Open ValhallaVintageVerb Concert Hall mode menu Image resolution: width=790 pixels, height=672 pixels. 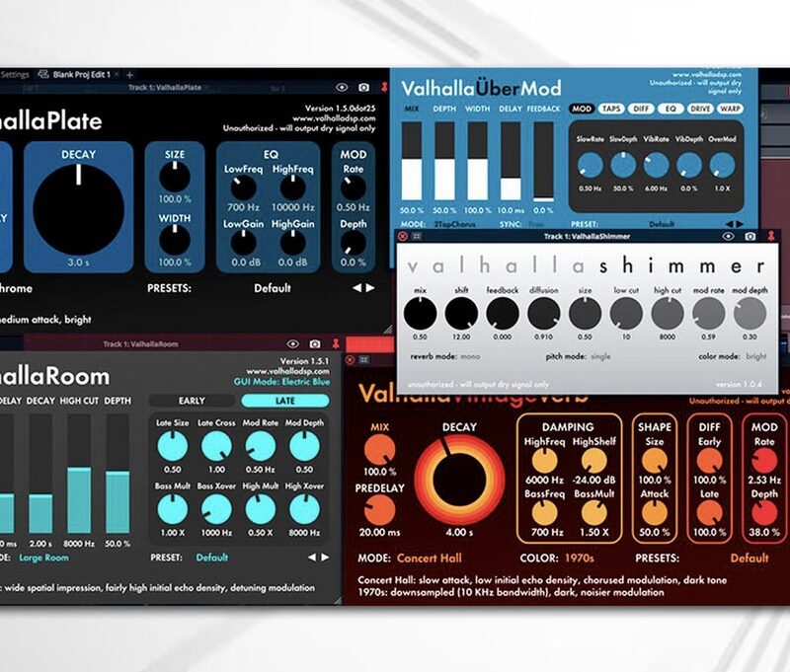[429, 559]
